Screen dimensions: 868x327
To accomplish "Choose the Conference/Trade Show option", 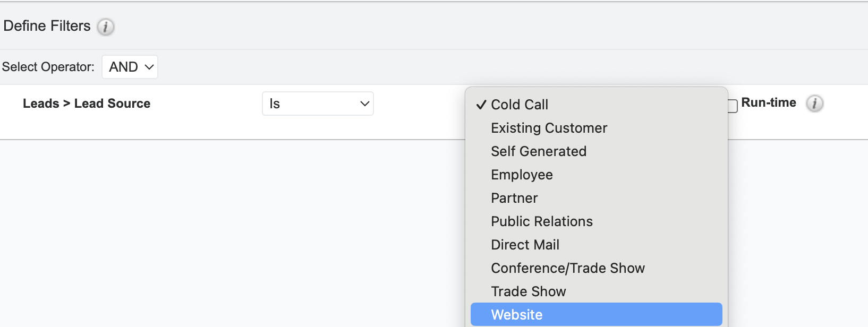I will click(x=568, y=268).
